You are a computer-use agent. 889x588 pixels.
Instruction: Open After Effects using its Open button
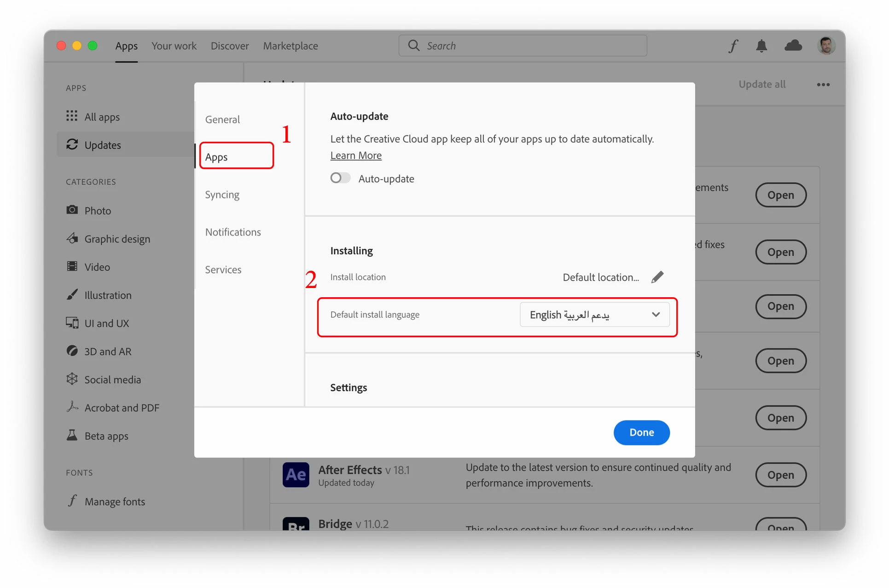coord(780,475)
